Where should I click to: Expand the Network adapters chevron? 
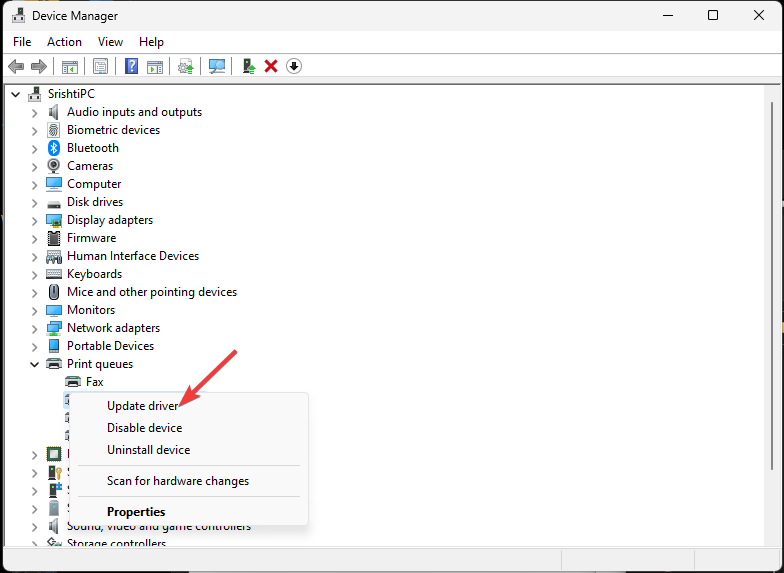click(34, 329)
